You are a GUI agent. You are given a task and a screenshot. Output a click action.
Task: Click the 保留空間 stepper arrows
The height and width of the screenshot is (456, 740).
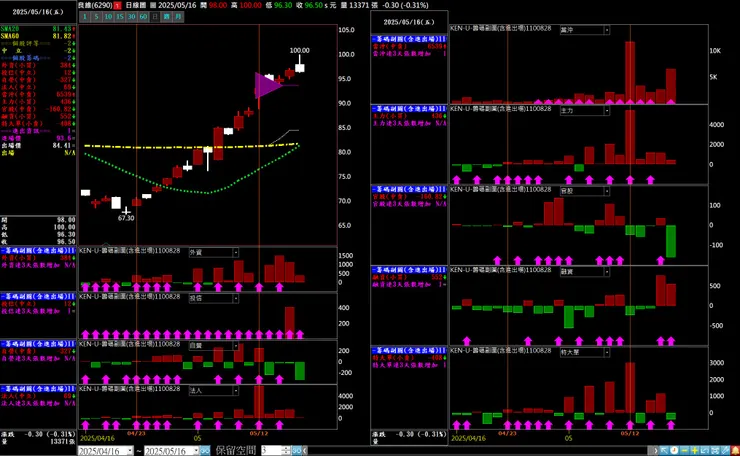click(286, 451)
